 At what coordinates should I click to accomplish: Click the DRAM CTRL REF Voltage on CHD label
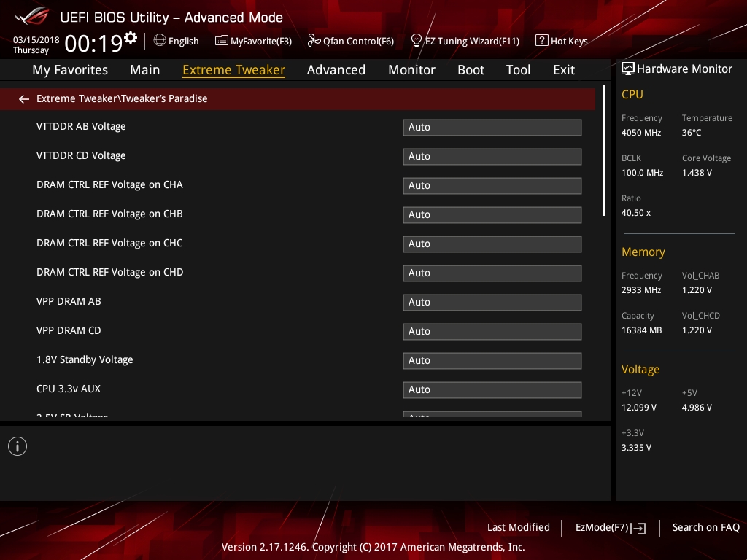[110, 273]
